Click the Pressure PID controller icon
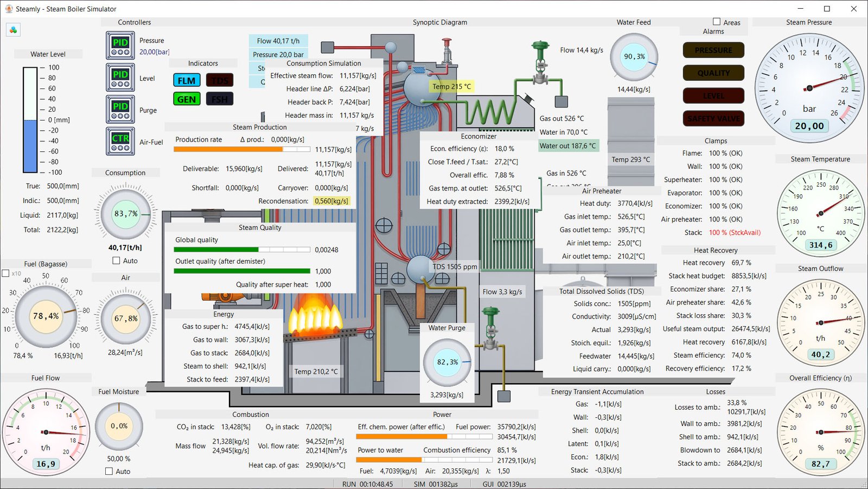Viewport: 868px width, 489px height. click(x=120, y=45)
